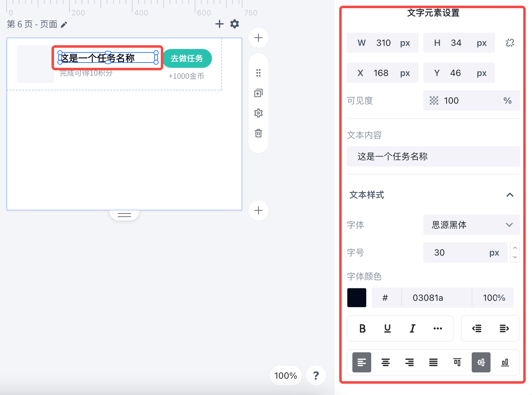Click the font color 100% opacity field
532x395 pixels.
[494, 298]
